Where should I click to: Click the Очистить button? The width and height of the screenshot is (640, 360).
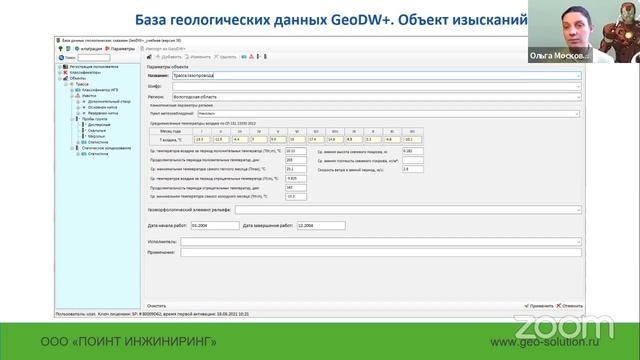pos(156,306)
